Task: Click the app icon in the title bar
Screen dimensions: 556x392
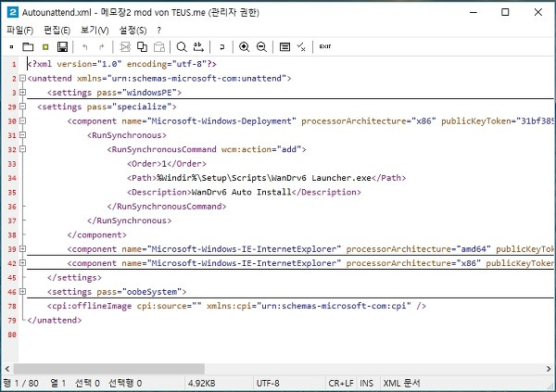Action: [x=13, y=12]
